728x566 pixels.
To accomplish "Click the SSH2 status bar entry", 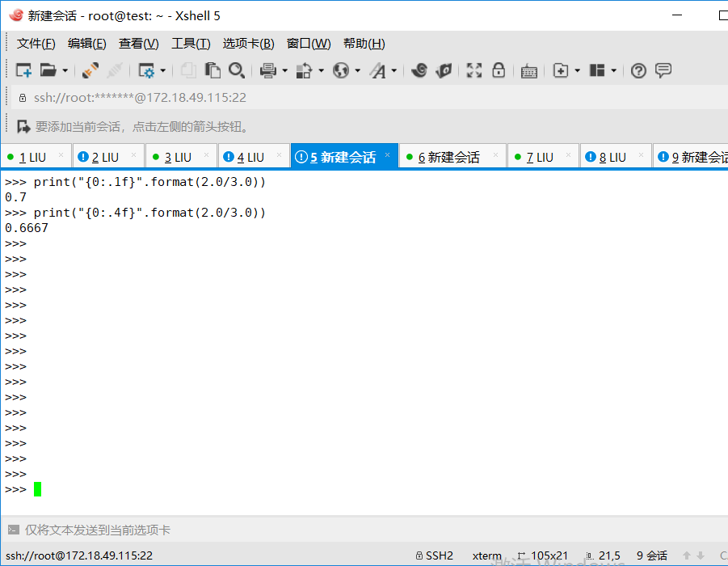I will [x=435, y=555].
